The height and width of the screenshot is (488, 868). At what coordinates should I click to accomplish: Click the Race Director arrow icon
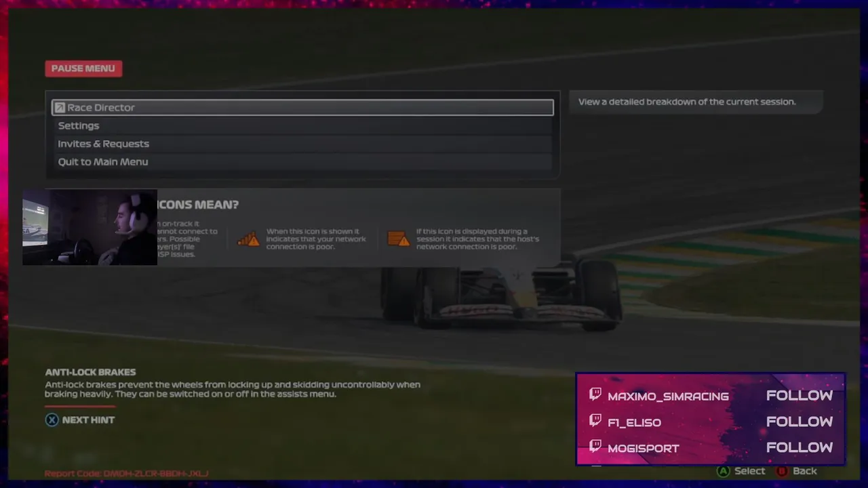(60, 107)
